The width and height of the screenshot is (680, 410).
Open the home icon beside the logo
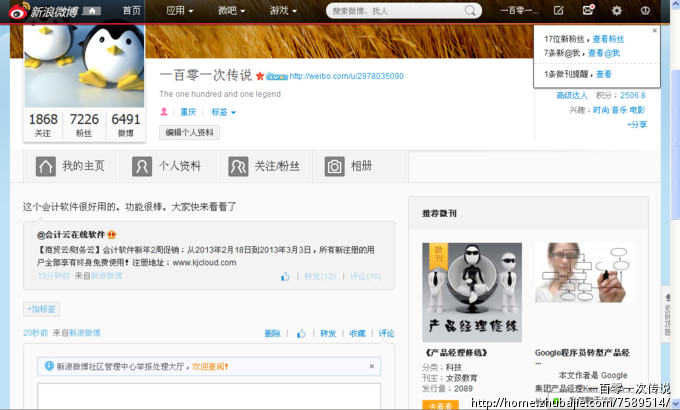click(x=92, y=11)
